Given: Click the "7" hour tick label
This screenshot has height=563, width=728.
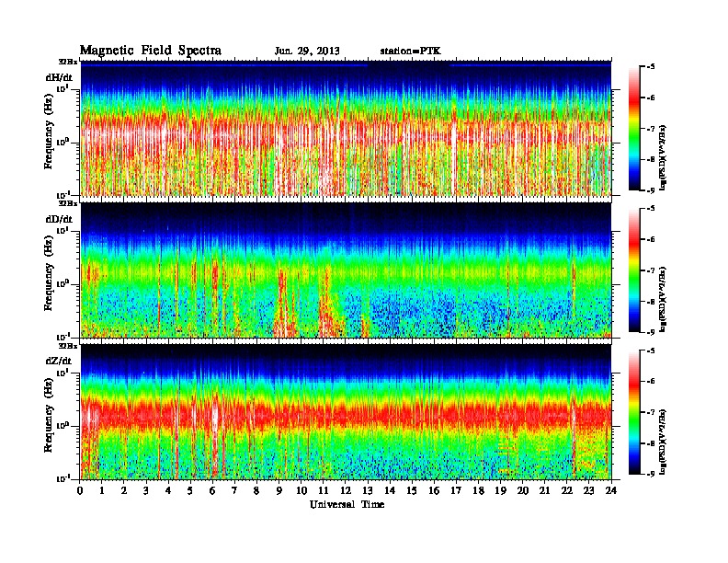Looking at the screenshot, I should (x=234, y=490).
